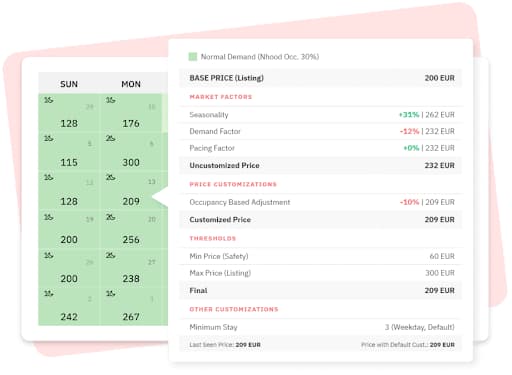Click the min-stay icon in the 176 price cell

coord(111,100)
